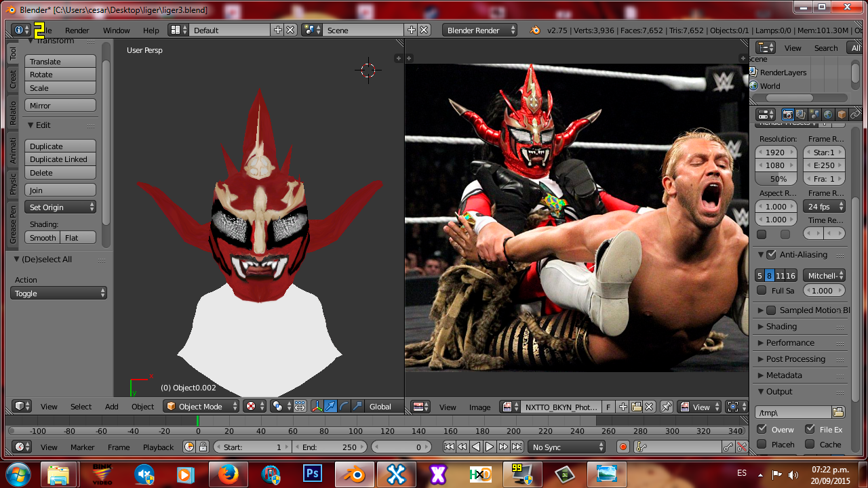Image resolution: width=868 pixels, height=488 pixels.
Task: Set anti-aliasing samples to 5
Action: point(759,275)
